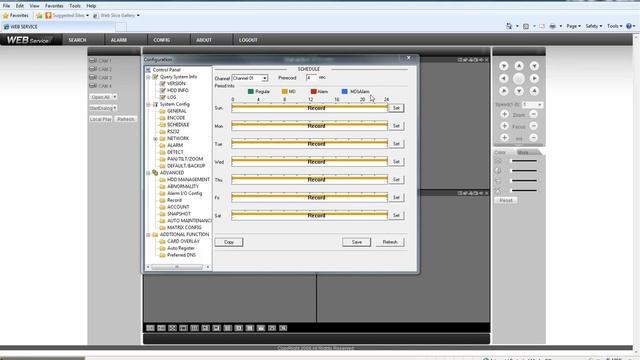Click the color Reset button
This screenshot has height=360, width=640.
[506, 200]
